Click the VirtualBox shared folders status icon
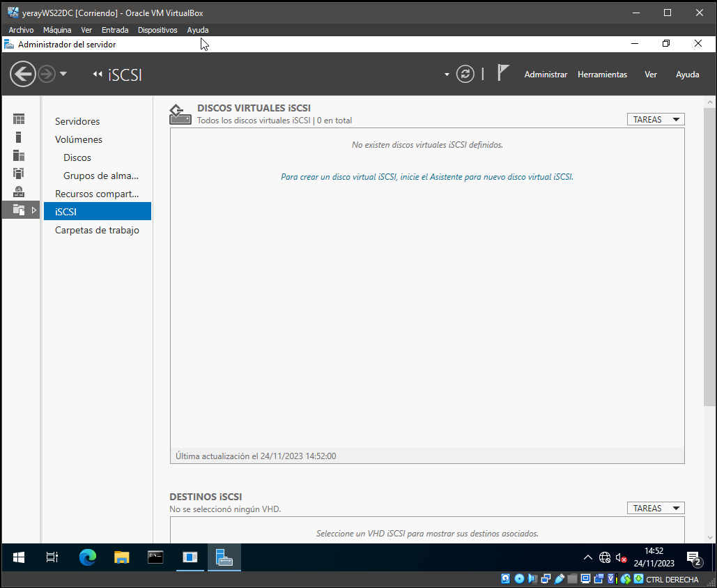The image size is (717, 588). point(572,579)
